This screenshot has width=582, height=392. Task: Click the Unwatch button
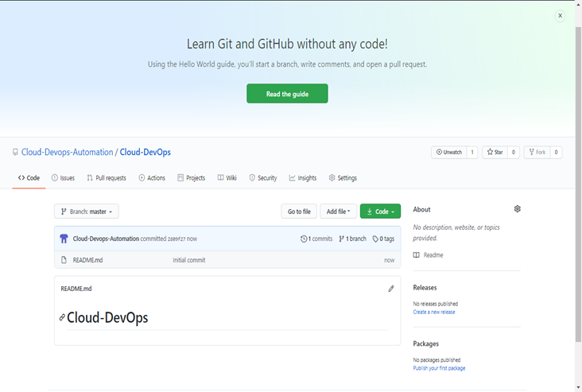448,152
